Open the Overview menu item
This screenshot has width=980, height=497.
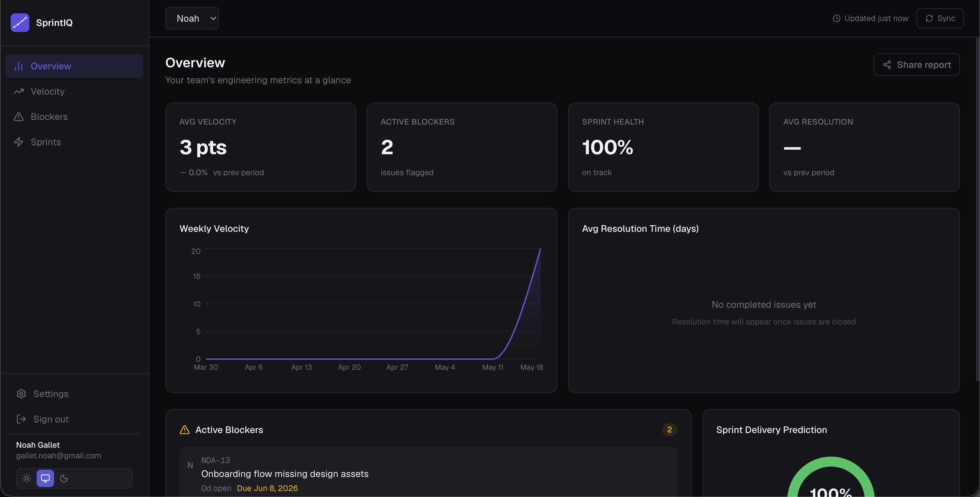pos(74,66)
